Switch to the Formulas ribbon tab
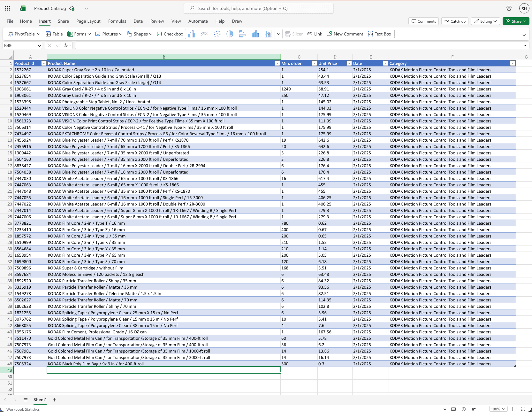The image size is (532, 412). coord(117,21)
